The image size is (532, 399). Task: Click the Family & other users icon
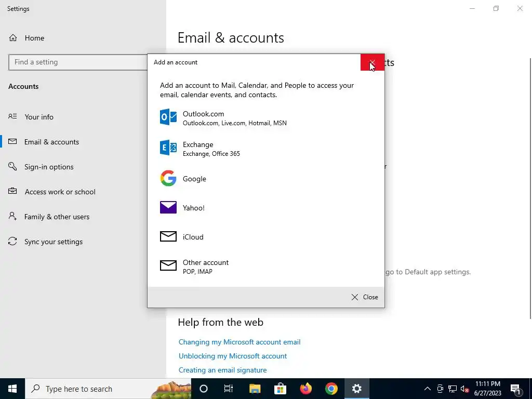12,216
